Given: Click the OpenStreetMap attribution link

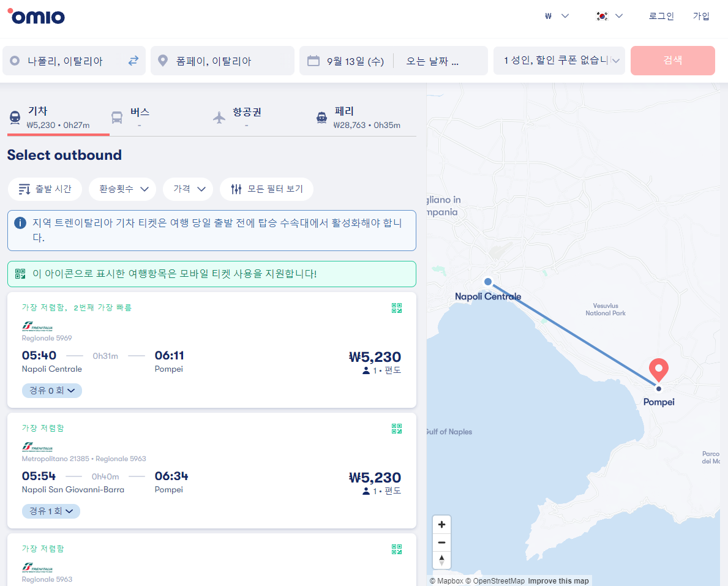Looking at the screenshot, I should [x=495, y=581].
